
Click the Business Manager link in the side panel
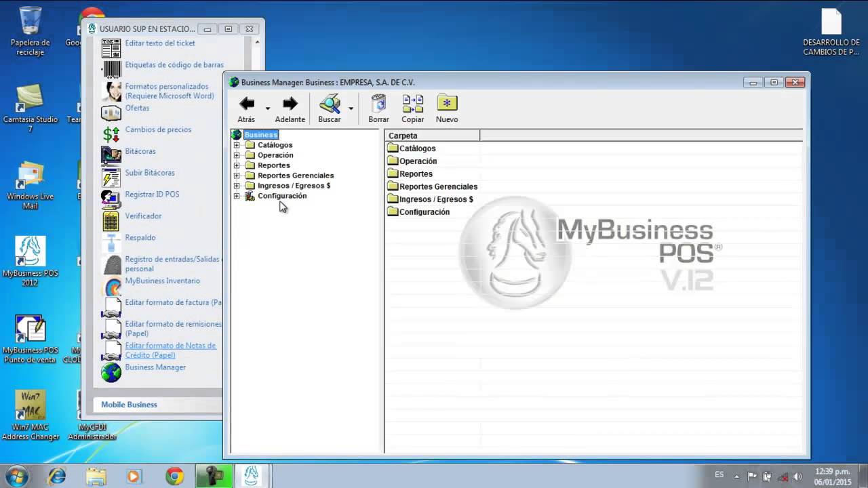[155, 367]
